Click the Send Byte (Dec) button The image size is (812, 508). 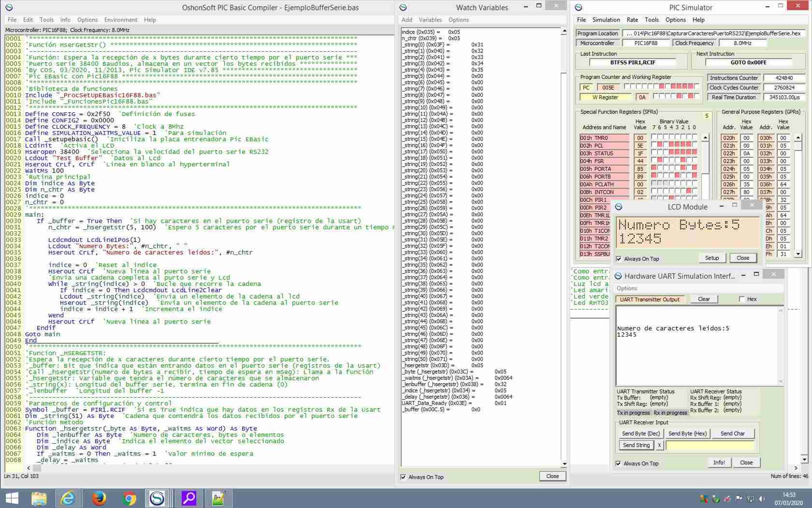coord(641,433)
